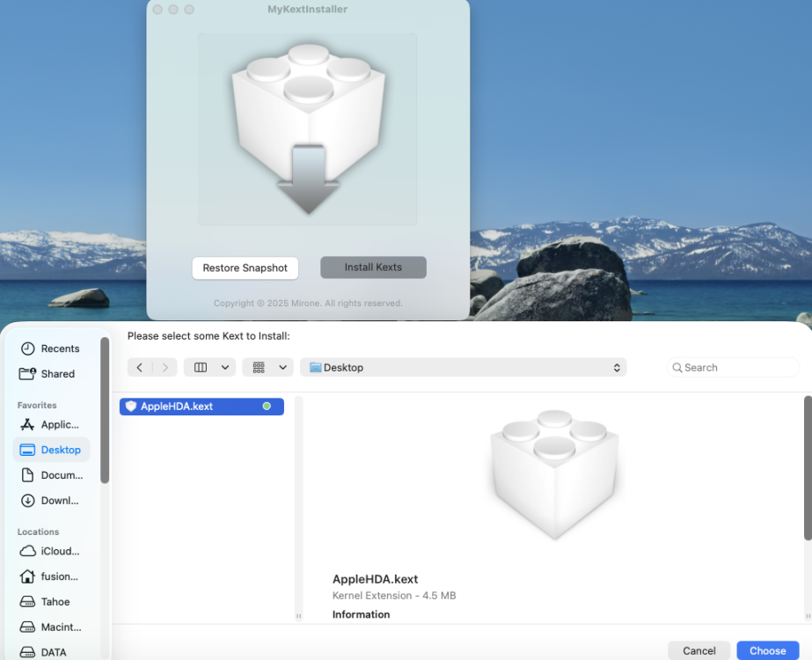Open Recents in the sidebar
Viewport: 812px width, 660px height.
tap(51, 348)
